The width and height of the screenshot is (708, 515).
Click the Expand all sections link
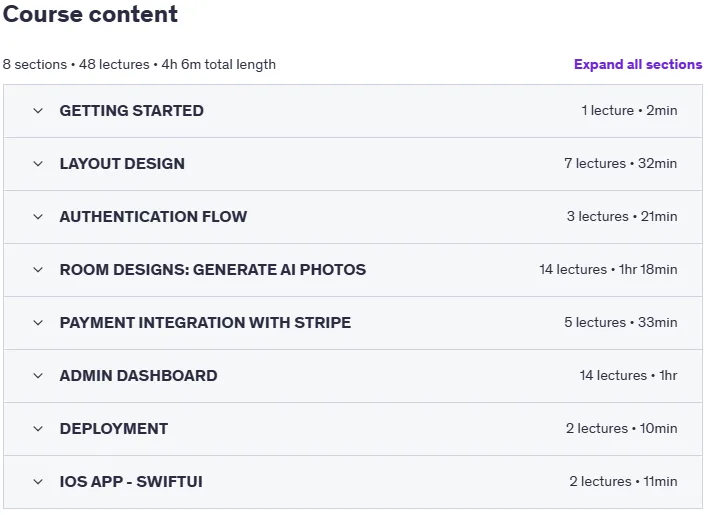pyautogui.click(x=638, y=65)
